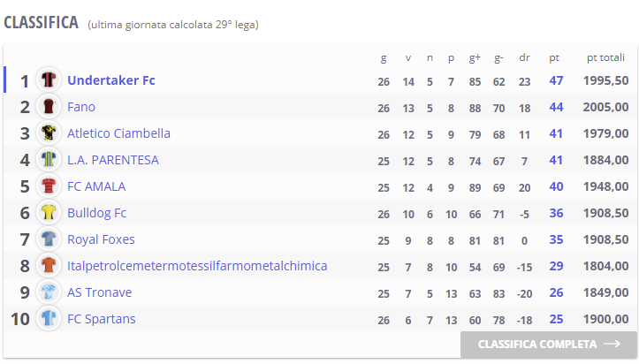Click the AS Tronave light blue jersey icon

tap(49, 292)
